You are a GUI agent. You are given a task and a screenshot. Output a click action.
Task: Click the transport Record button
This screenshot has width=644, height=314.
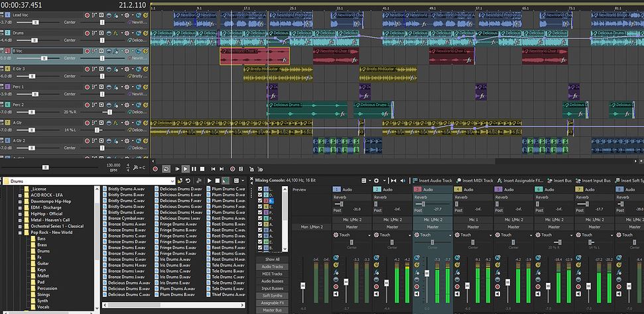tap(155, 169)
